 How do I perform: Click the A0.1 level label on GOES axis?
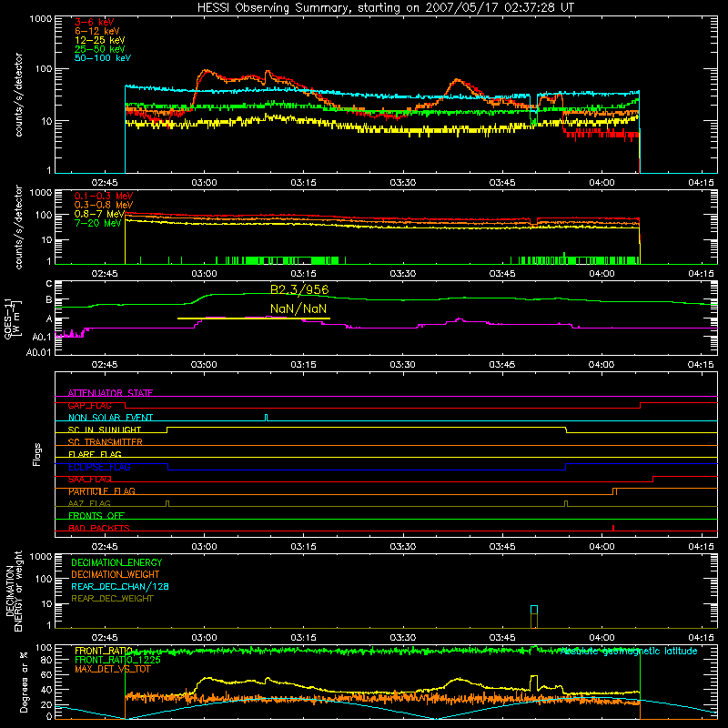pyautogui.click(x=42, y=337)
